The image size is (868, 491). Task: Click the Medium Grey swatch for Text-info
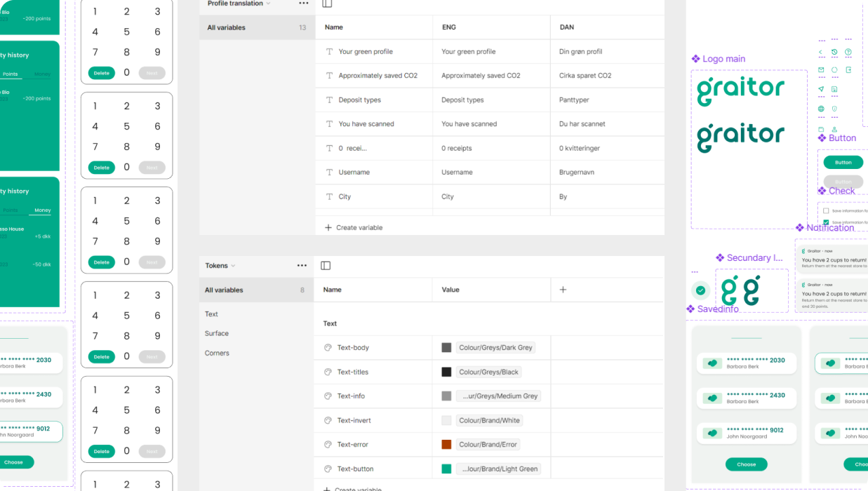click(x=446, y=396)
